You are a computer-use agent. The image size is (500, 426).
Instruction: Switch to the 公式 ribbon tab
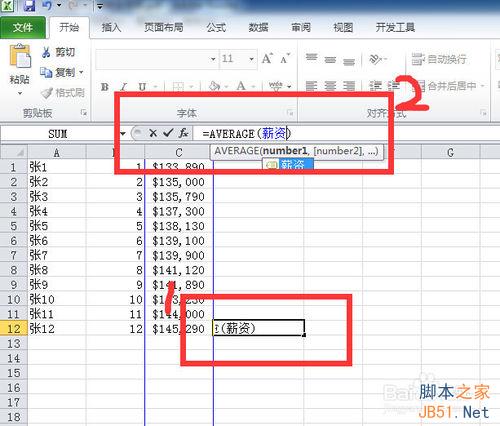pyautogui.click(x=216, y=27)
